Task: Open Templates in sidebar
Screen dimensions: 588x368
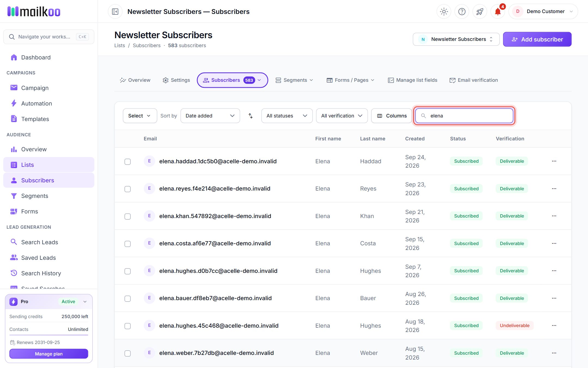Action: click(x=49, y=119)
